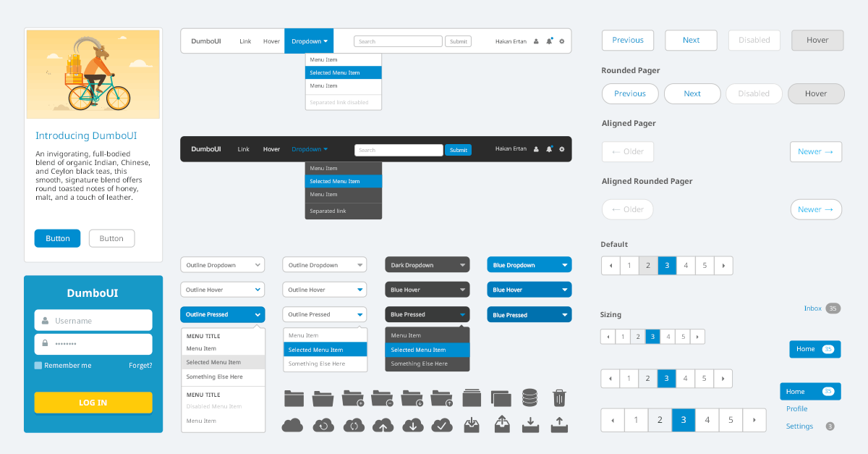Image resolution: width=868 pixels, height=454 pixels.
Task: Click the notification bell in the dark navbar
Action: pos(549,149)
